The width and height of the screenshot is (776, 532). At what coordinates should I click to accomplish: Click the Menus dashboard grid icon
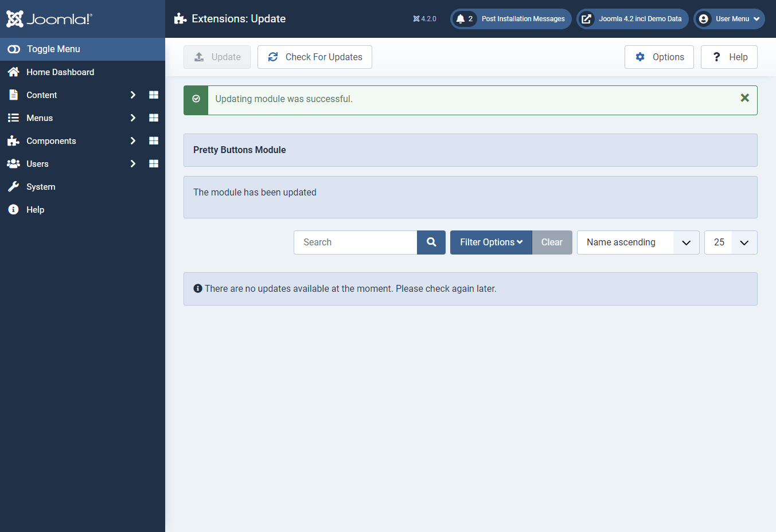pos(153,118)
